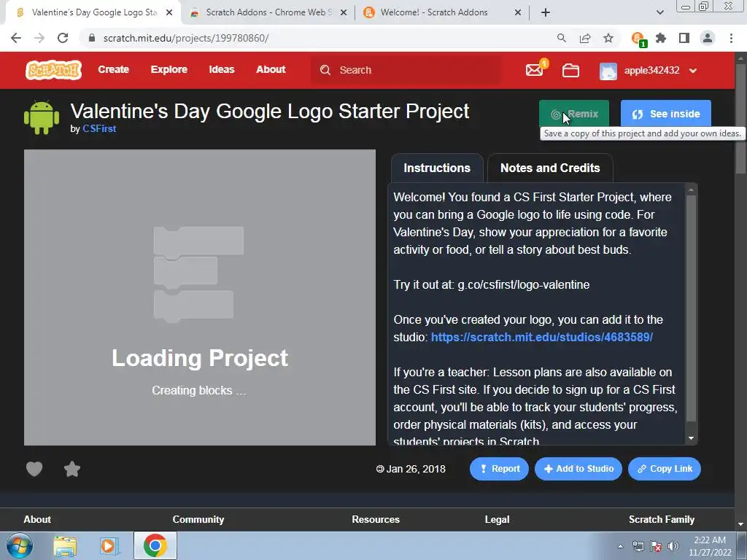
Task: Bookmark this page with the star icon
Action: click(608, 38)
